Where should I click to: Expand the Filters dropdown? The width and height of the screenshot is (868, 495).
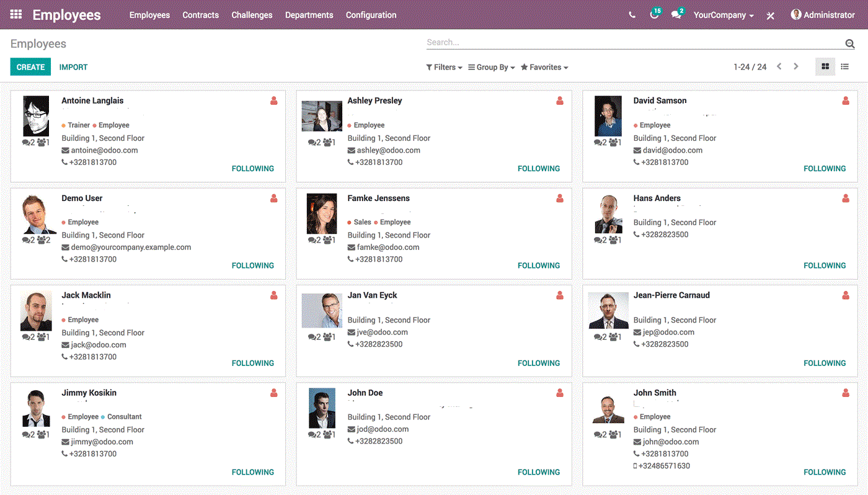444,67
